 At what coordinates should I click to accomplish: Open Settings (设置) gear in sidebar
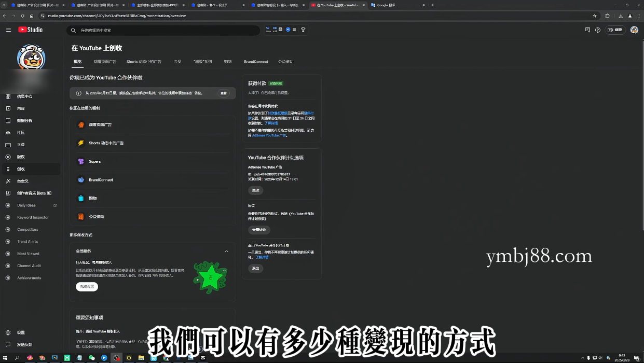pyautogui.click(x=30, y=332)
